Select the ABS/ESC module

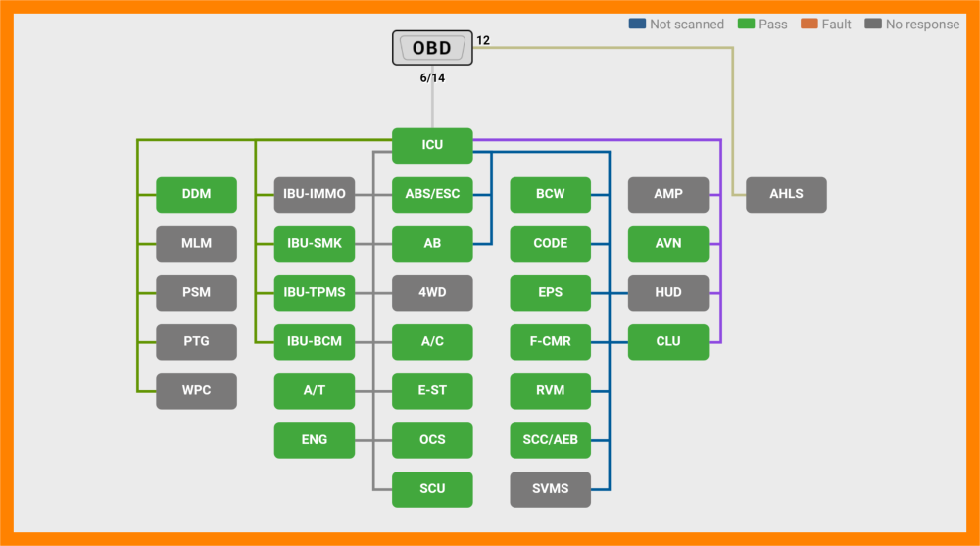tap(432, 194)
